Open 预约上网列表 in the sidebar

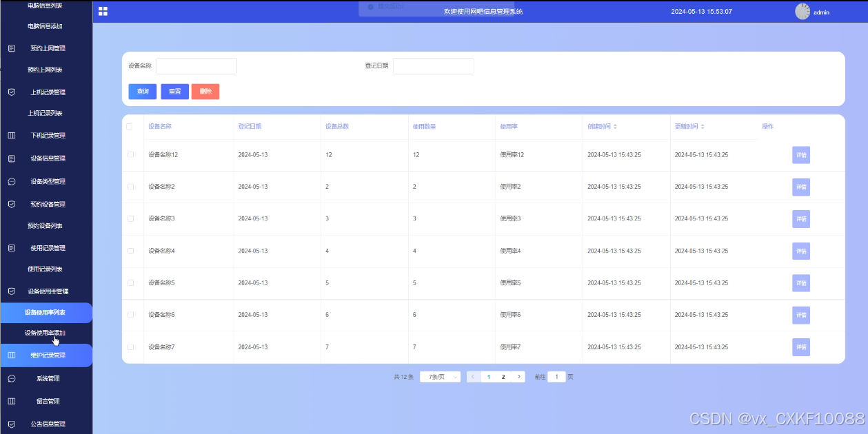click(x=45, y=70)
